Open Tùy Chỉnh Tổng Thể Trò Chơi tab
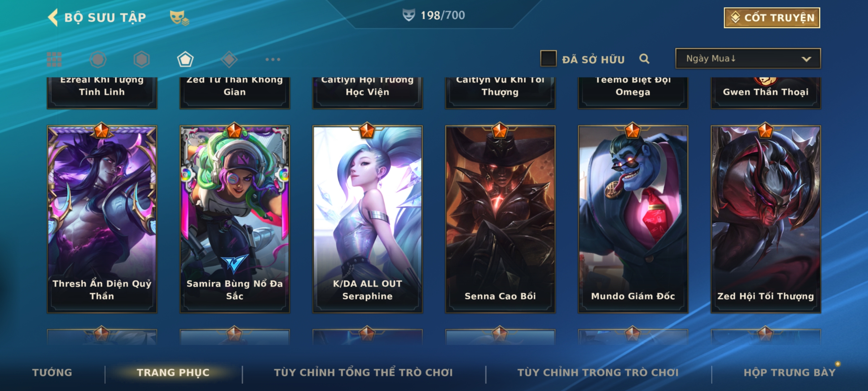The height and width of the screenshot is (391, 868). [363, 373]
